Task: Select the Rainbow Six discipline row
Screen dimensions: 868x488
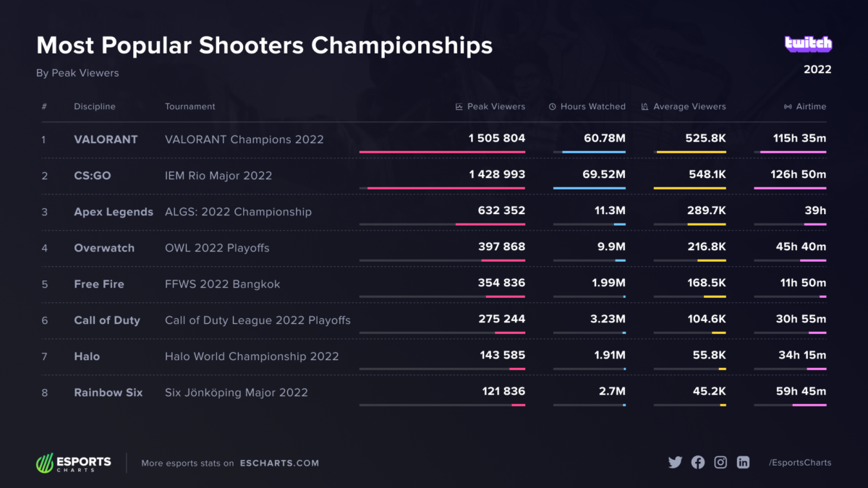Action: click(109, 393)
